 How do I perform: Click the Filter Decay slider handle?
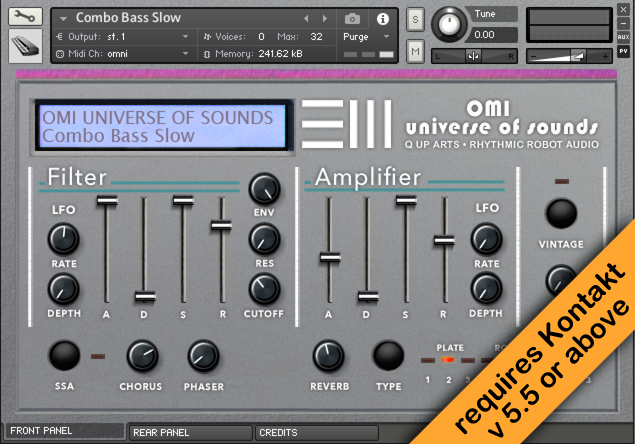[145, 297]
